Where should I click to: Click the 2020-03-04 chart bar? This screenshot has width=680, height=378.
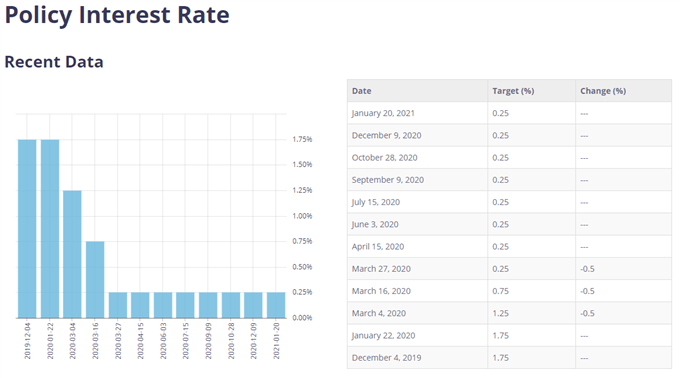pyautogui.click(x=72, y=254)
